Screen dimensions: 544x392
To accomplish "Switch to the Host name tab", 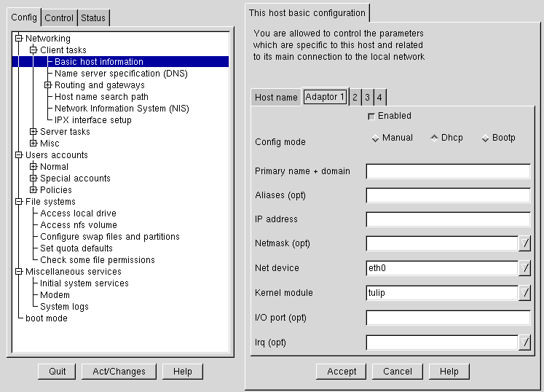I will coord(276,98).
